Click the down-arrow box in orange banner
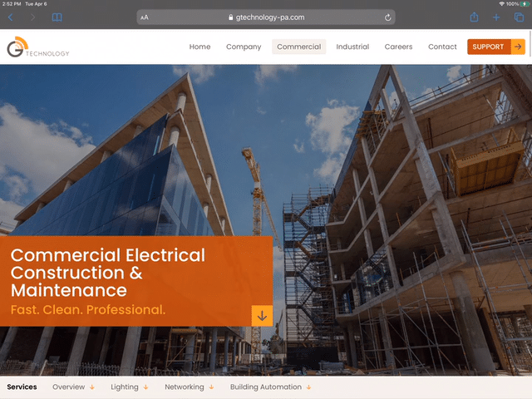Image resolution: width=532 pixels, height=399 pixels. tap(262, 316)
